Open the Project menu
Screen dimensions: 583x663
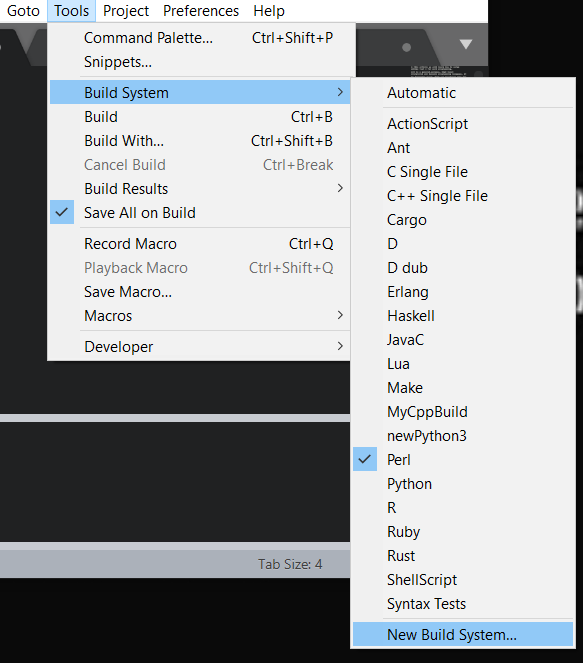(x=126, y=11)
